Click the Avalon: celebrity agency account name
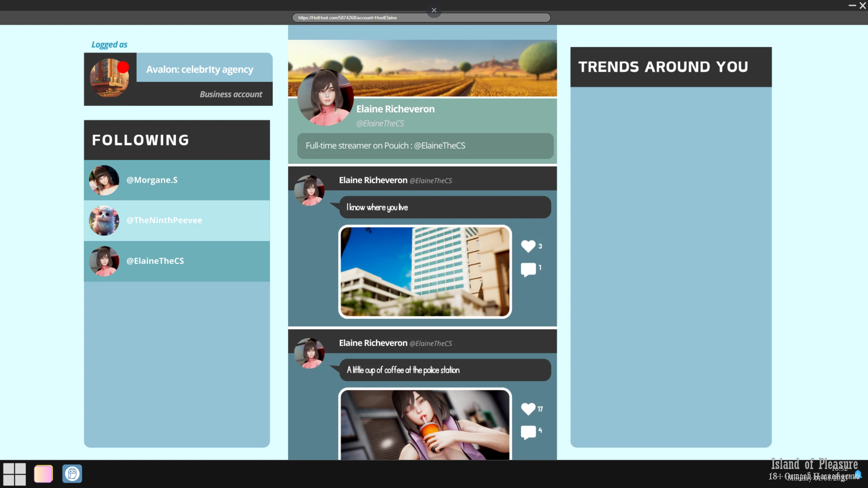Screen dimensions: 868x488 (199, 69)
